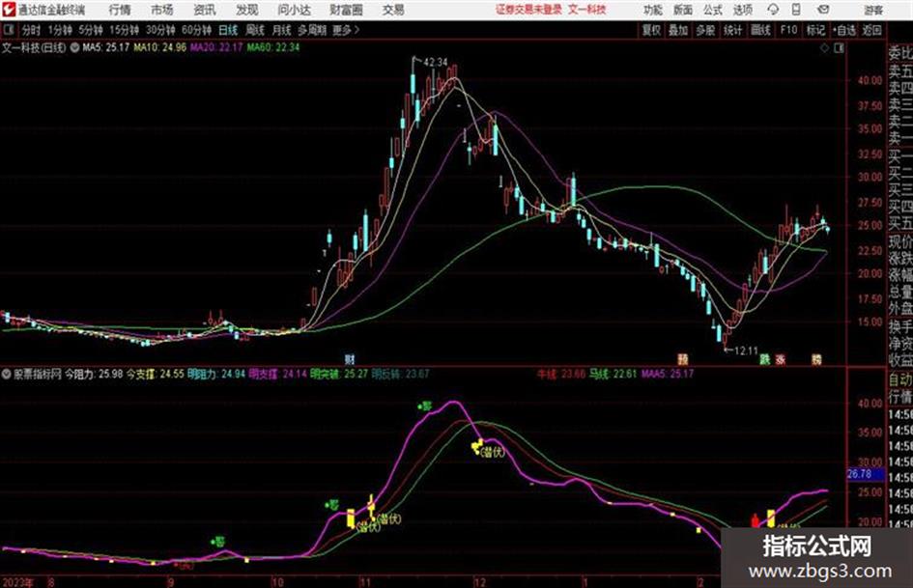Open the 问小达 menu

tap(294, 10)
